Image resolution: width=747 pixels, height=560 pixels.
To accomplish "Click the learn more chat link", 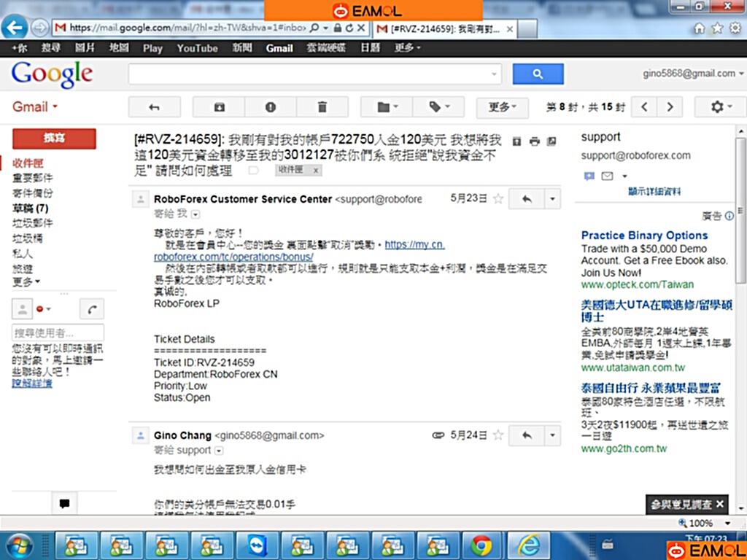I will point(32,384).
